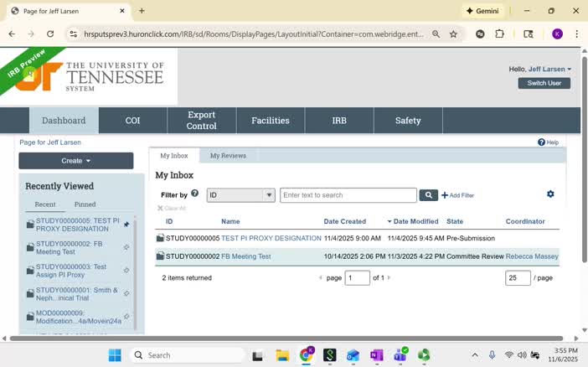Click the page number input box
The height and width of the screenshot is (367, 588).
(357, 277)
